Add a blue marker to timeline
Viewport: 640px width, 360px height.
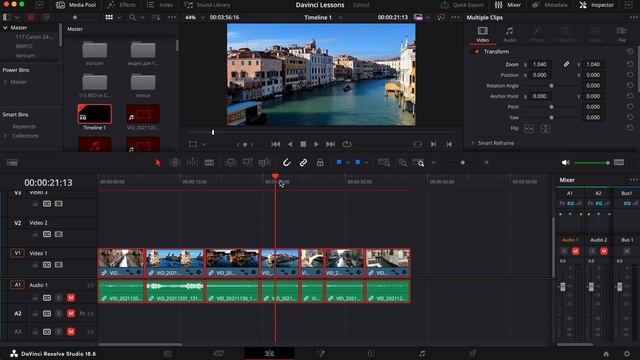coord(358,162)
